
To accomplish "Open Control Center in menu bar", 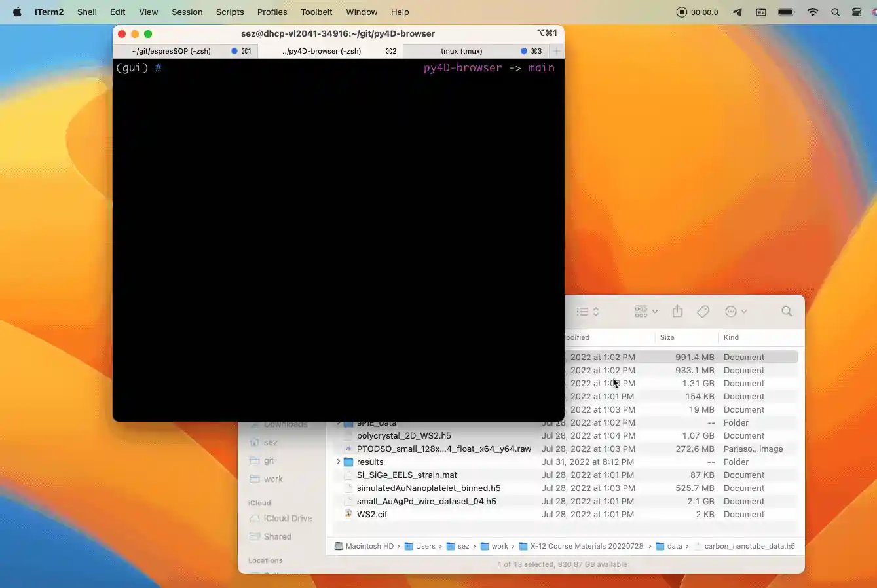I will tap(857, 12).
